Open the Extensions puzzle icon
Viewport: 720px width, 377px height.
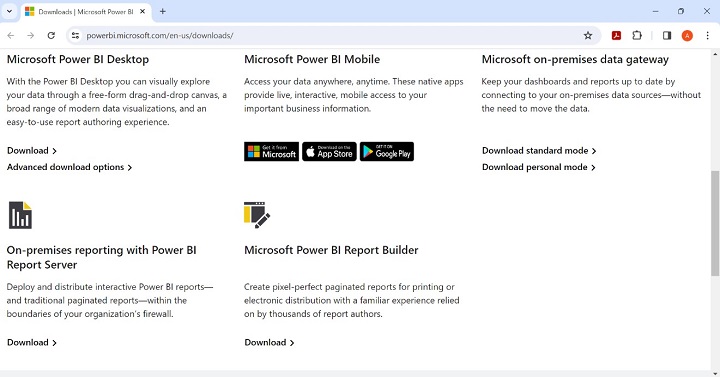tap(637, 35)
